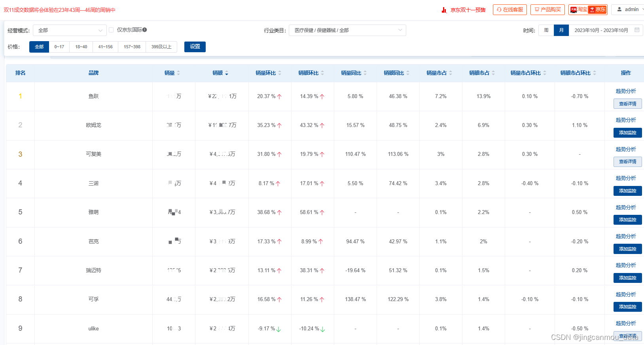The height and width of the screenshot is (345, 644).
Task: Click the 138.47 % cell in 可孚 row
Action: pos(355,299)
